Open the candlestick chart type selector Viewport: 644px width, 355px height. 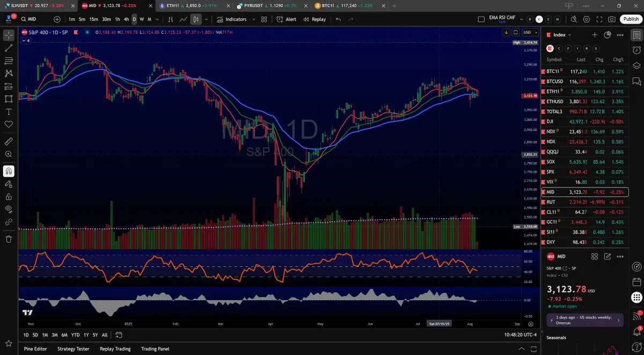(x=196, y=19)
